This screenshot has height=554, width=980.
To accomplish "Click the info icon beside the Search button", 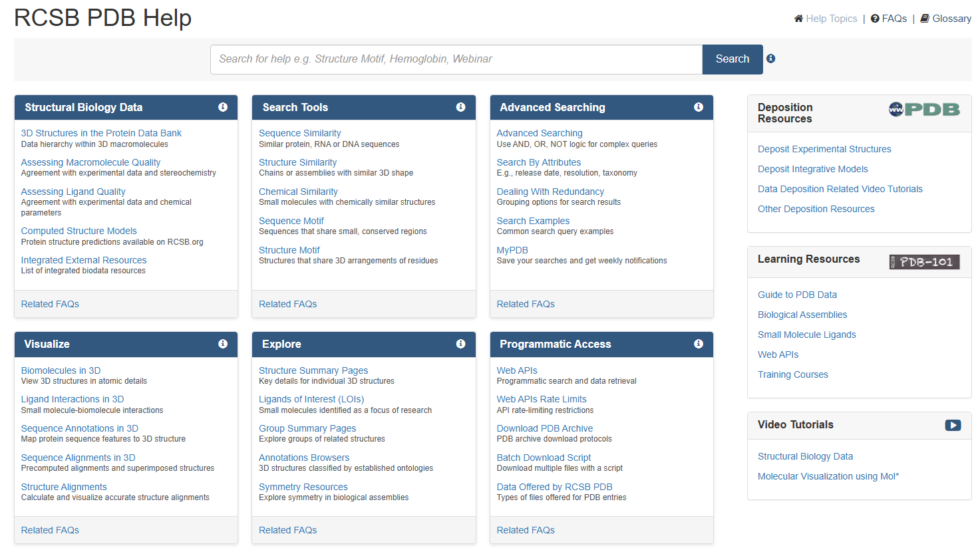I will pos(770,58).
